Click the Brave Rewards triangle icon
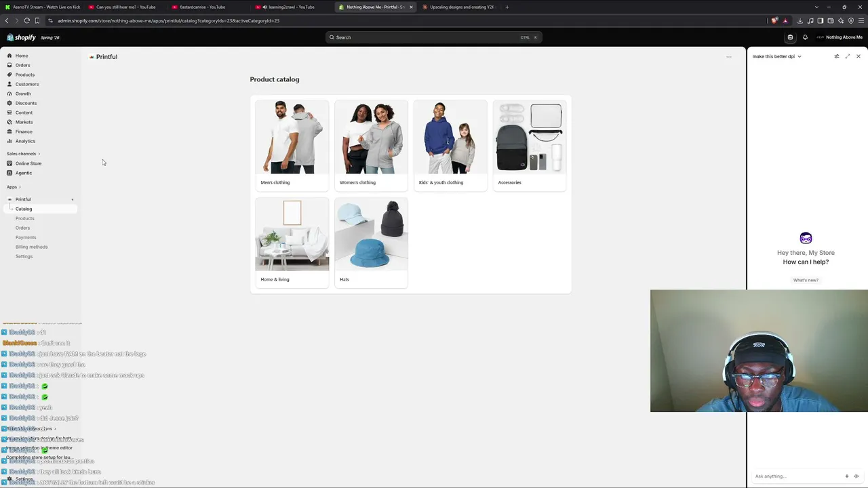Screen dimensions: 868x488 785,20
